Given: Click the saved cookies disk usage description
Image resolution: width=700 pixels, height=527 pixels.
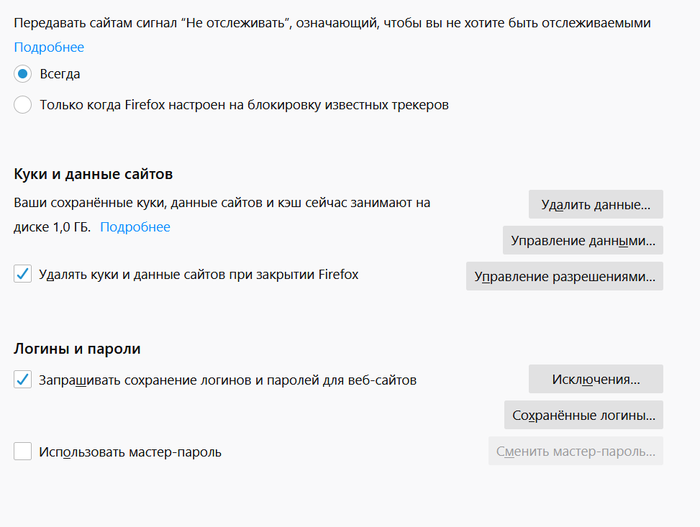Looking at the screenshot, I should pyautogui.click(x=222, y=203).
